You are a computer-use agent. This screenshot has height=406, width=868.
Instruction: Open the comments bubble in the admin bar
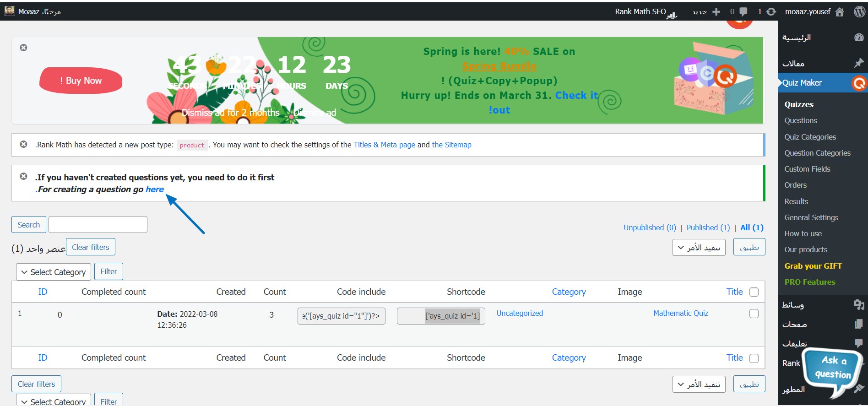(743, 12)
